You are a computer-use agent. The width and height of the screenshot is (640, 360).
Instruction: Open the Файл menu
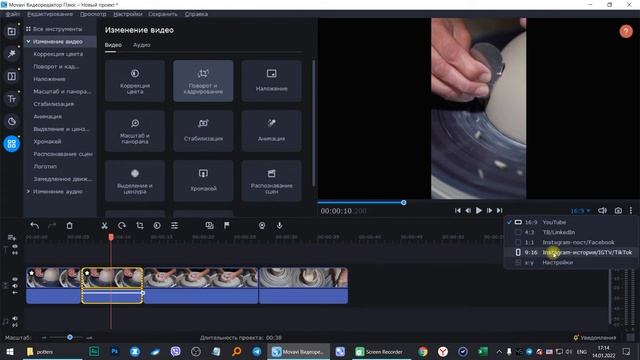point(13,14)
